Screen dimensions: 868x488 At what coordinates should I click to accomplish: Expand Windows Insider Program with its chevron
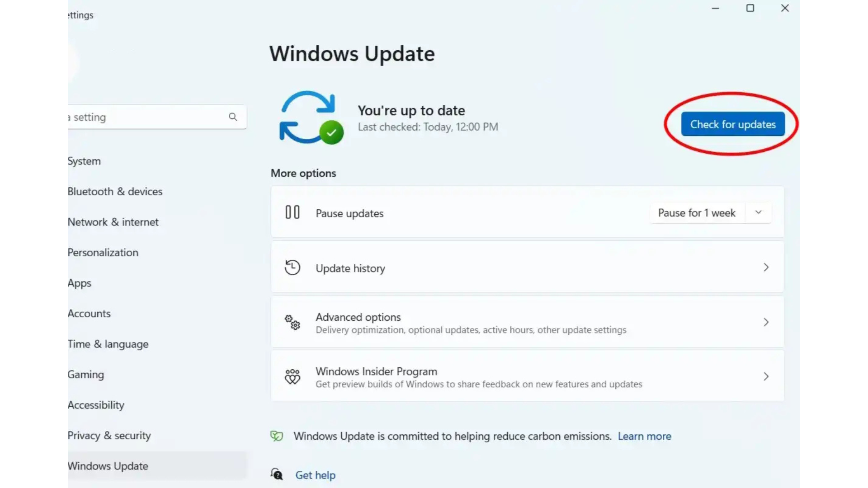[766, 376]
